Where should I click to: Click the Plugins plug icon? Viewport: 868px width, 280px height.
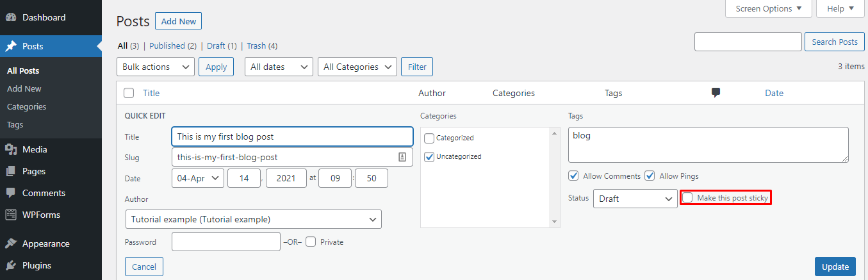click(x=11, y=265)
